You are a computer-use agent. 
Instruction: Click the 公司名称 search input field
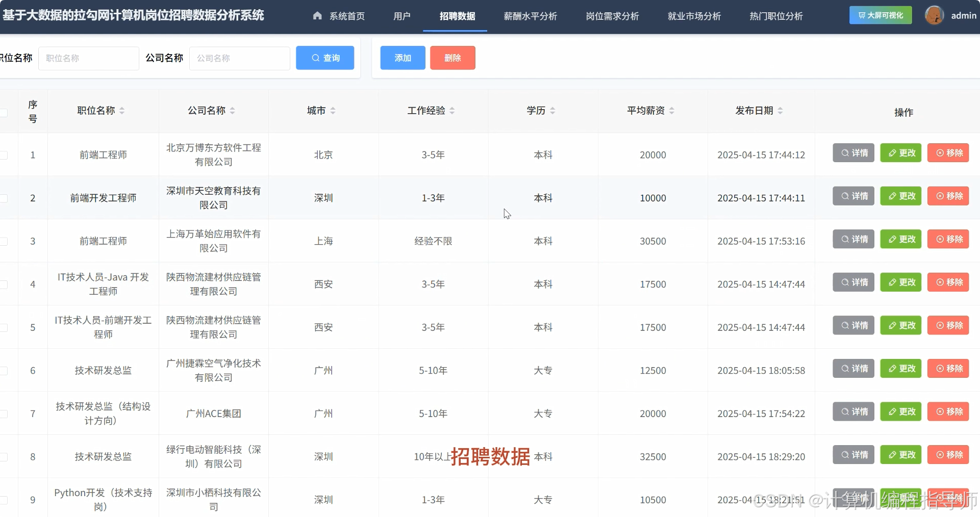[x=239, y=58]
